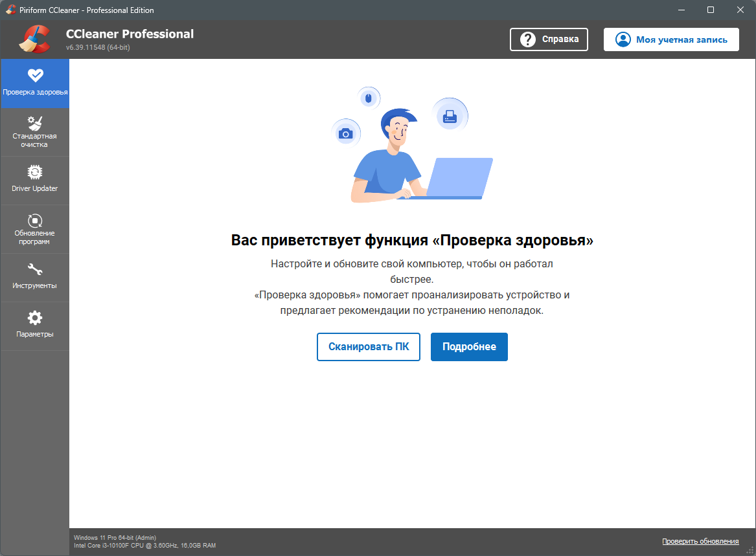Click the Проверить обновления link

(700, 541)
